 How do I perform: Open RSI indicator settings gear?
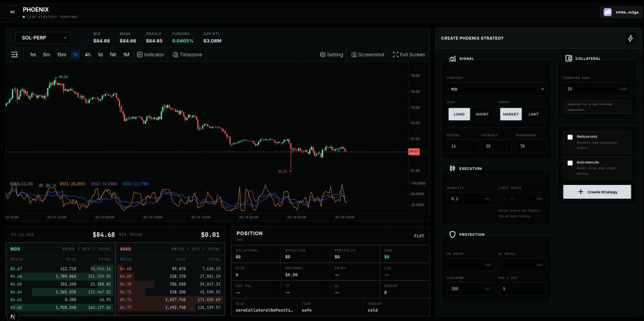pyautogui.click(x=48, y=184)
